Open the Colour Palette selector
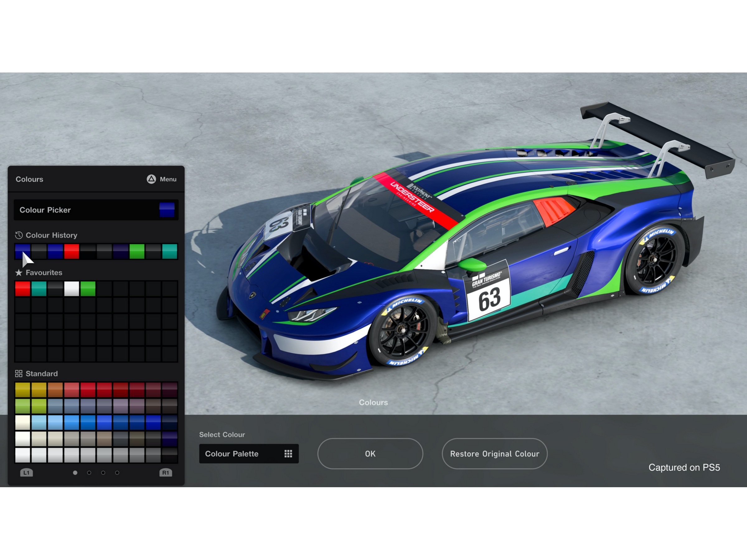 click(x=249, y=454)
